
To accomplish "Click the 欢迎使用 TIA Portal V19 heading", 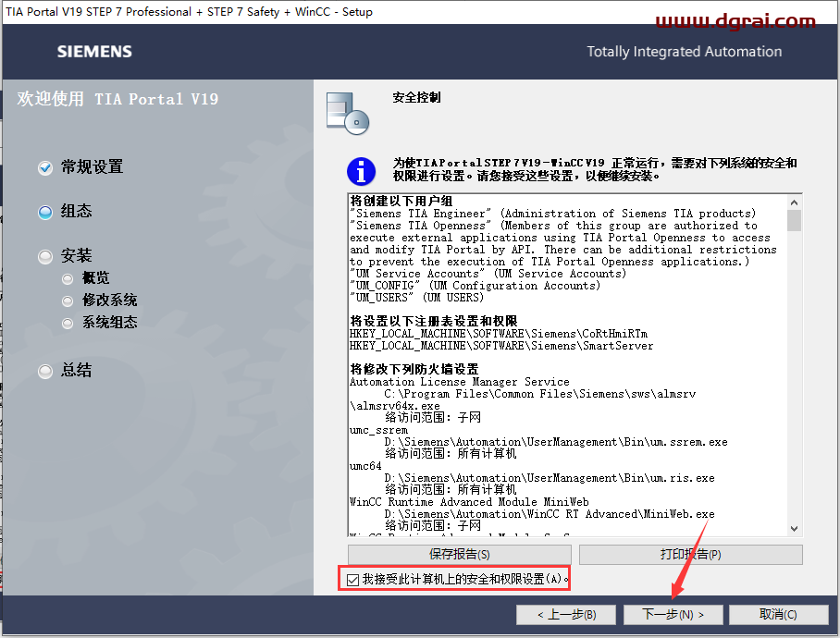I will (x=117, y=99).
